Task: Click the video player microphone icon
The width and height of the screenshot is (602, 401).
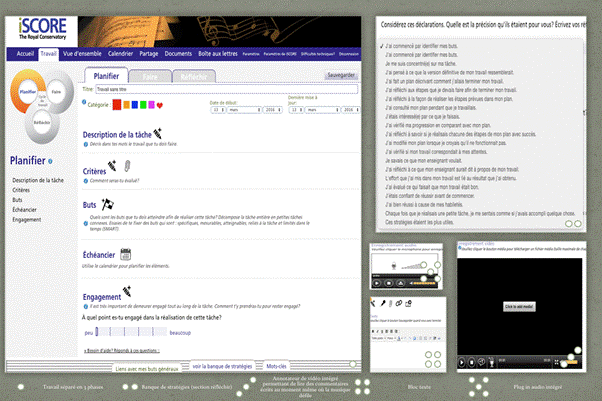Action: (x=491, y=362)
